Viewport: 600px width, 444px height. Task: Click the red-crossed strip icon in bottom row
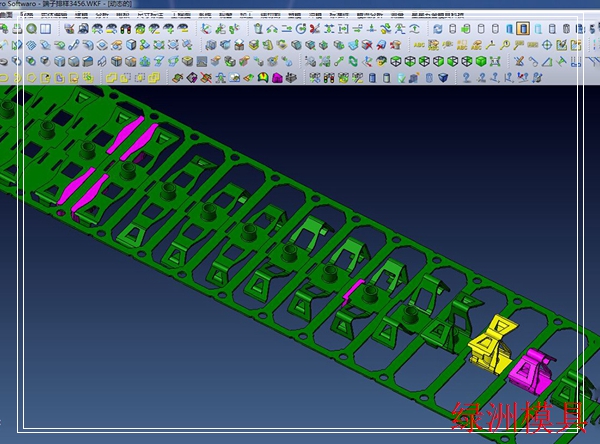[206, 78]
